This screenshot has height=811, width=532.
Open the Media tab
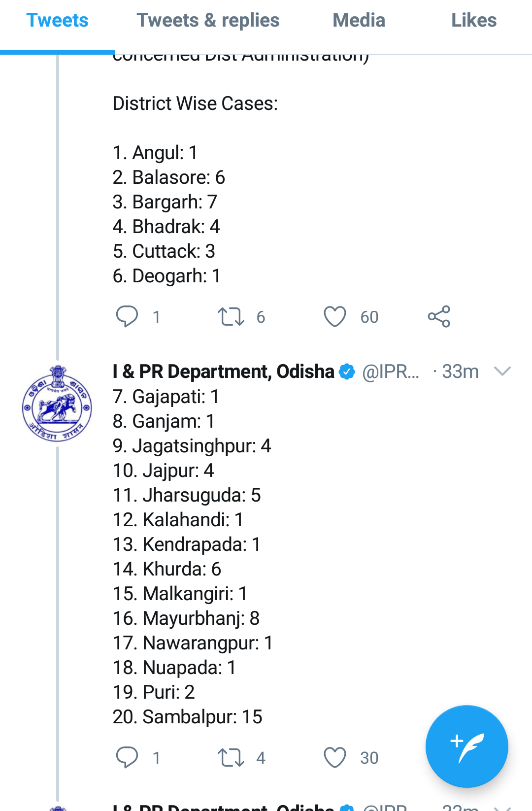point(359,21)
